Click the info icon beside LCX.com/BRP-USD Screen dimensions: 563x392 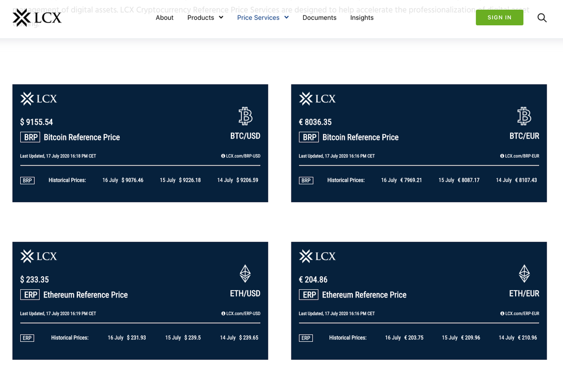[224, 156]
